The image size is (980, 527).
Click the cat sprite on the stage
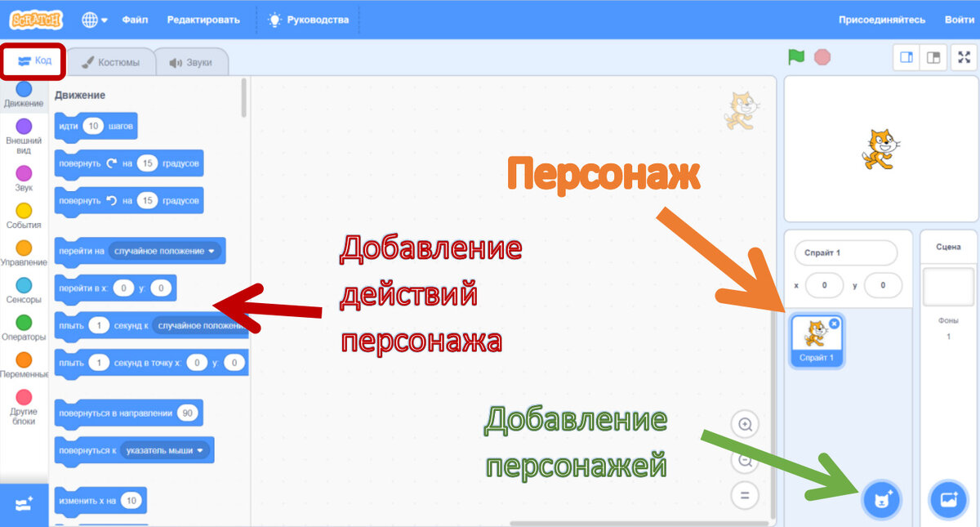(x=880, y=150)
